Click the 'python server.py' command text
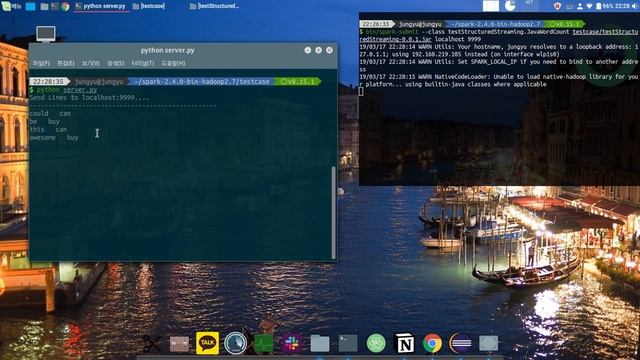 (x=67, y=90)
